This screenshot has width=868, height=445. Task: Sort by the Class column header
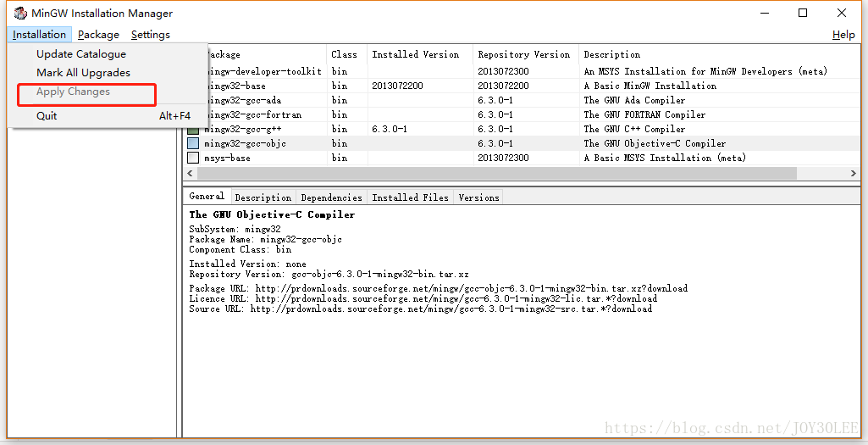[345, 54]
